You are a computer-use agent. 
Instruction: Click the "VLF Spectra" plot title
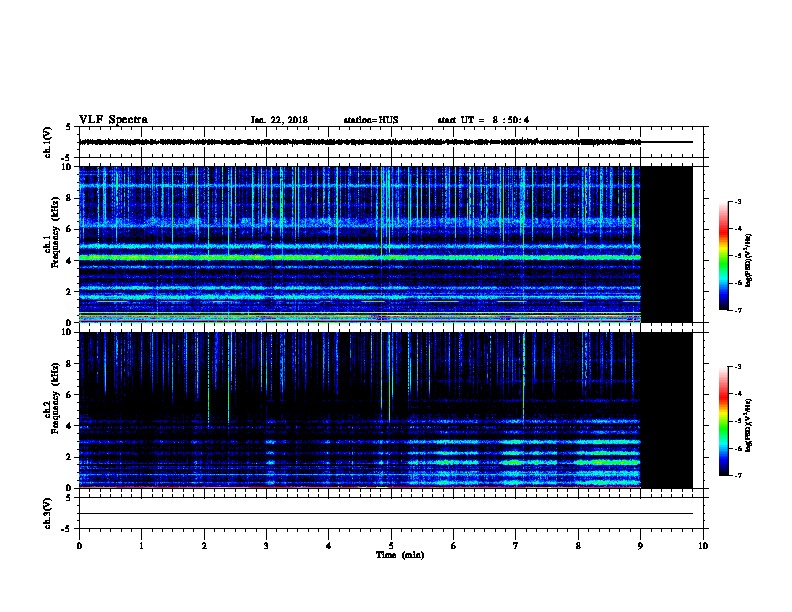pyautogui.click(x=113, y=120)
